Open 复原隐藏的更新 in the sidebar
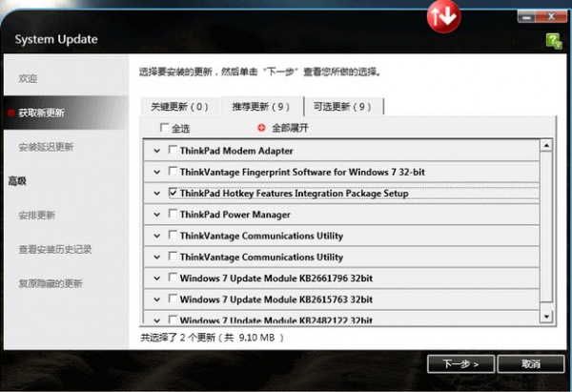 (51, 283)
